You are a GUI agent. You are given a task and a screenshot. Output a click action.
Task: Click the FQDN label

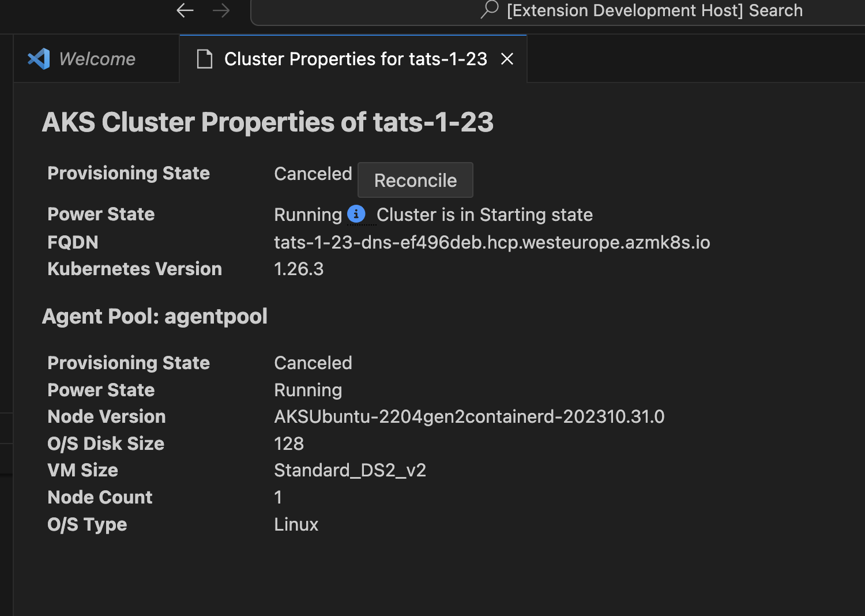point(73,242)
